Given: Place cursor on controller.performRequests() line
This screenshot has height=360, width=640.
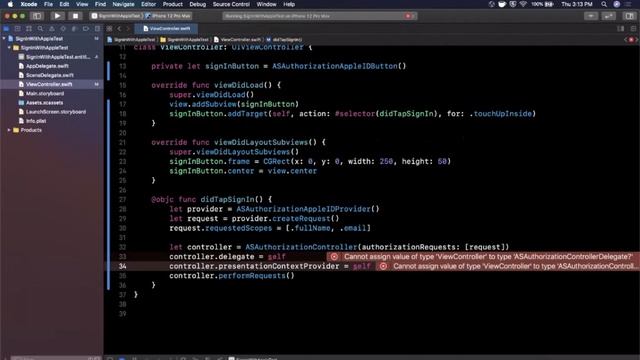Looking at the screenshot, I should coord(231,276).
